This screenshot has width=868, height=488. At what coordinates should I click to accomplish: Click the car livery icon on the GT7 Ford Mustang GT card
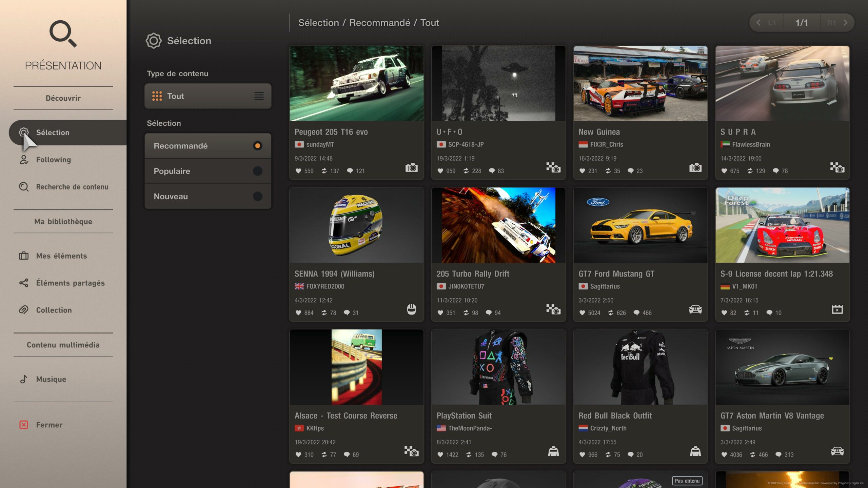coord(695,309)
